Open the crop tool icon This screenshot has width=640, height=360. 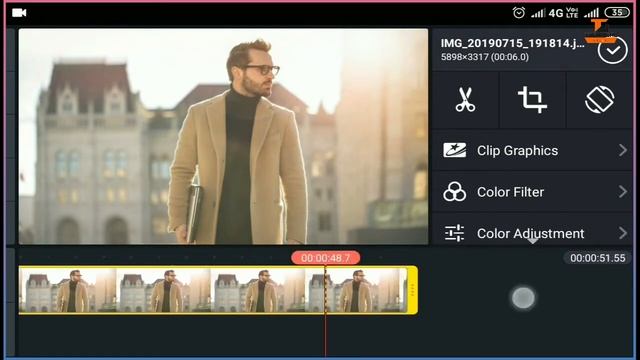(x=532, y=100)
